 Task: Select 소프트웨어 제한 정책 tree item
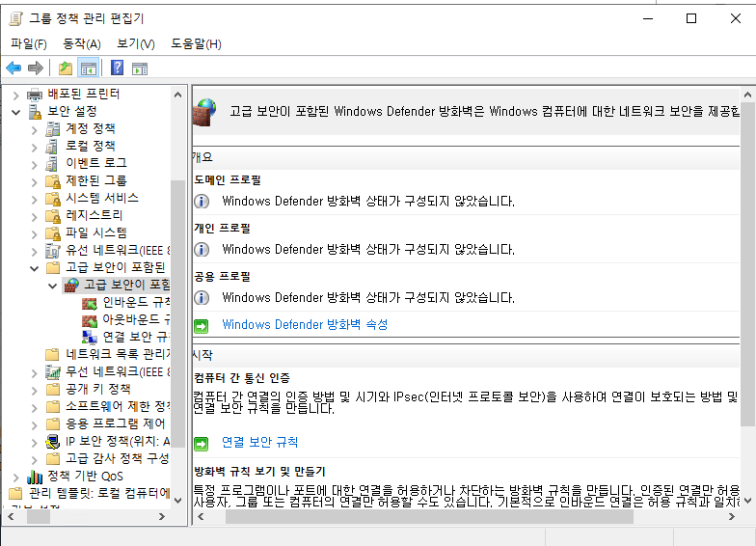(118, 407)
